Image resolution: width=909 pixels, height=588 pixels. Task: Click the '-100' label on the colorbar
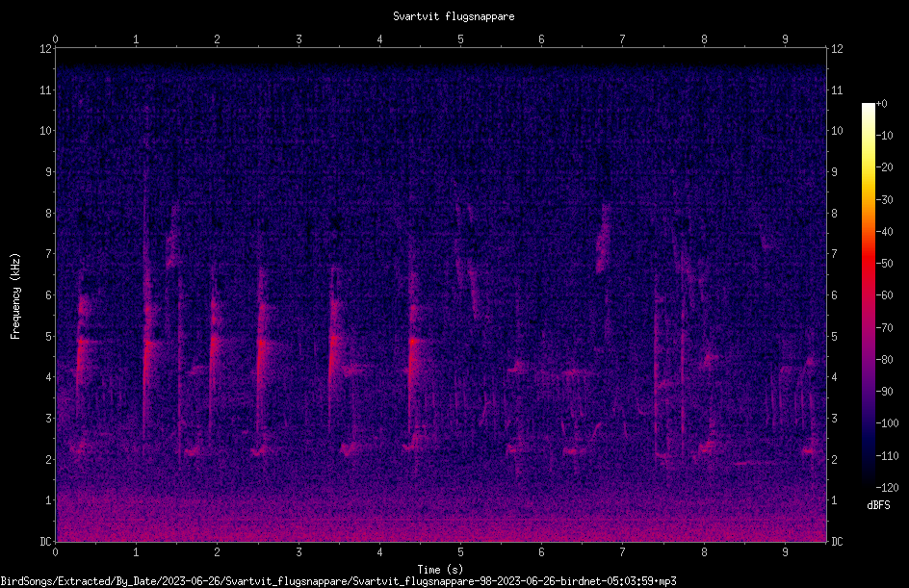[x=887, y=423]
